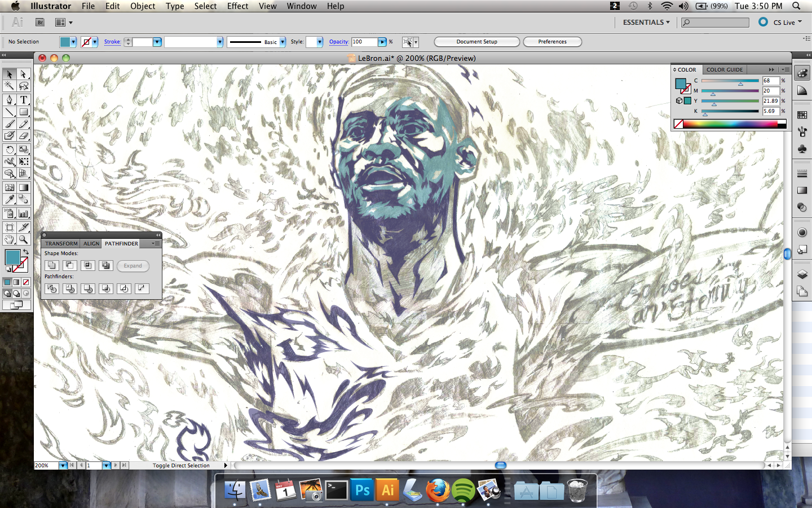The height and width of the screenshot is (508, 812).
Task: Set paint mode to Gradient
Action: [16, 282]
